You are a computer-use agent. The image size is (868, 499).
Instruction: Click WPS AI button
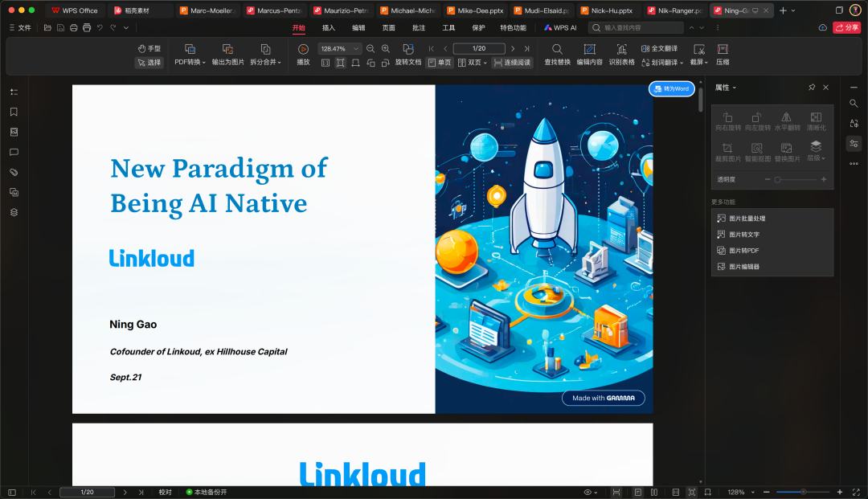(560, 27)
